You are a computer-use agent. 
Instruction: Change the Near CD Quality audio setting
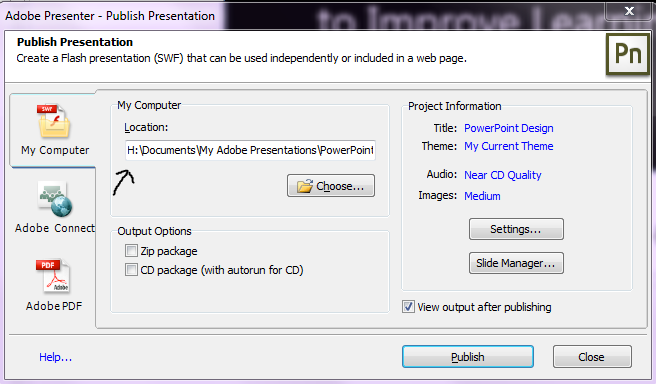coord(503,175)
